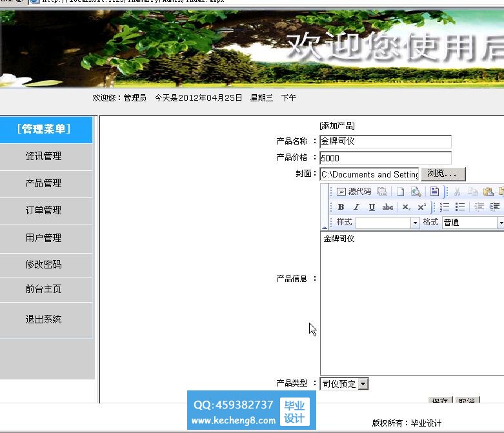
Task: Click the Cut scissors icon
Action: coord(457,192)
